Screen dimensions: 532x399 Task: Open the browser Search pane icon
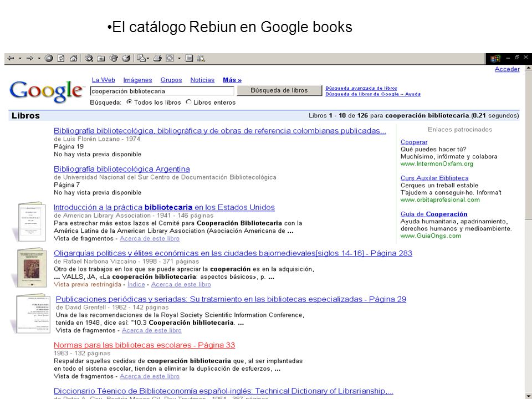click(89, 58)
